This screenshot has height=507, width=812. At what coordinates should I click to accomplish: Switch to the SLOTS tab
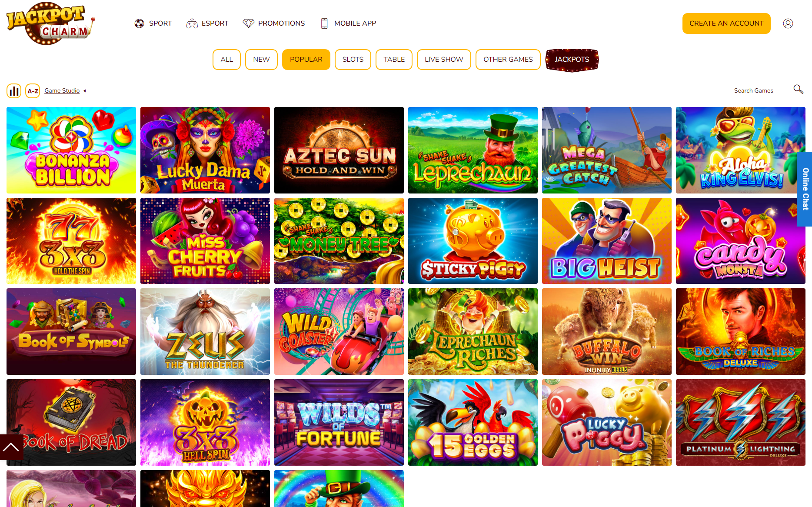353,60
